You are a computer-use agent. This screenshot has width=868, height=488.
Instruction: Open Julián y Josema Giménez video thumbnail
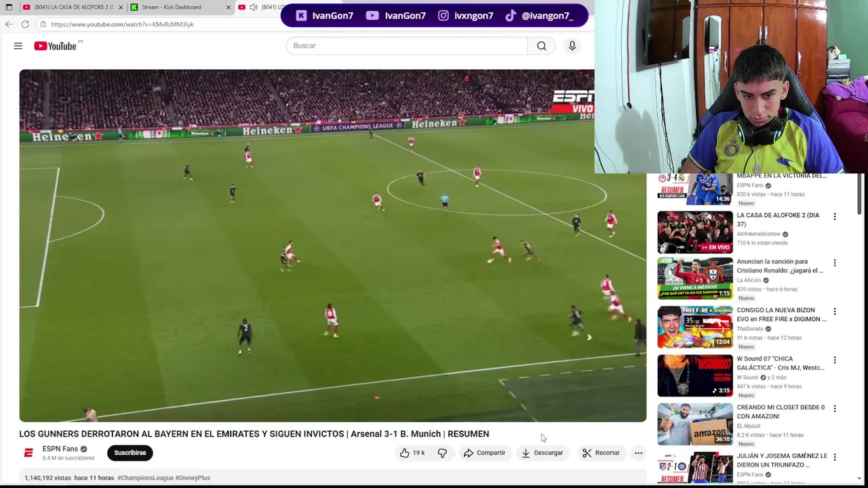(x=694, y=468)
